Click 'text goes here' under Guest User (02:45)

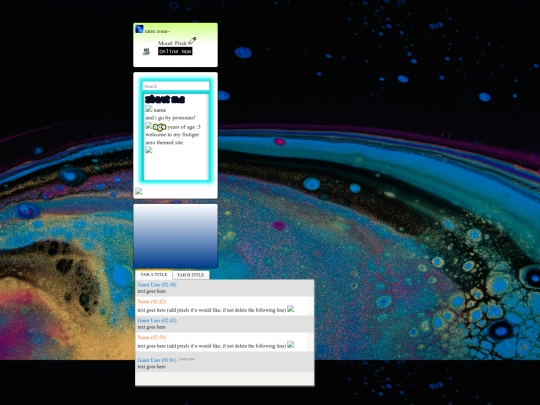coord(152,327)
